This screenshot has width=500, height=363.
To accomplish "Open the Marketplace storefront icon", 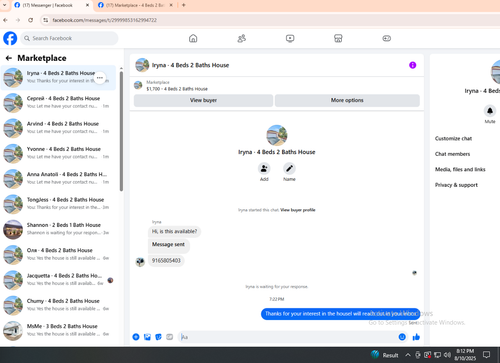I will click(x=338, y=38).
